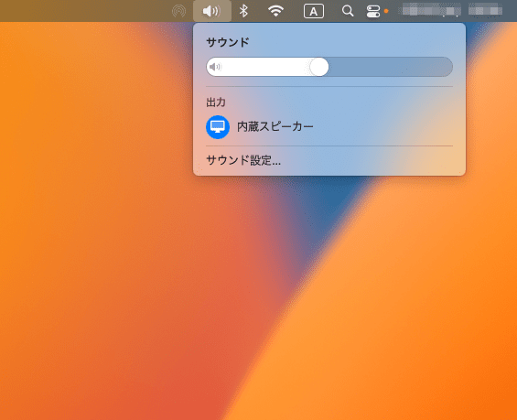Click the 出力 section label

point(216,102)
